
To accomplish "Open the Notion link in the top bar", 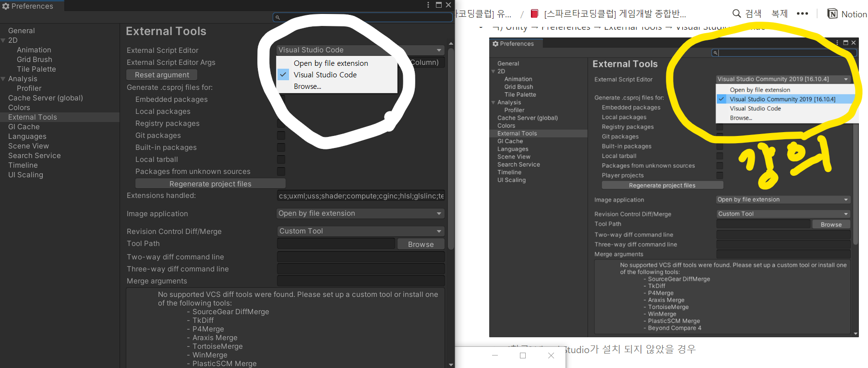I will coord(847,14).
